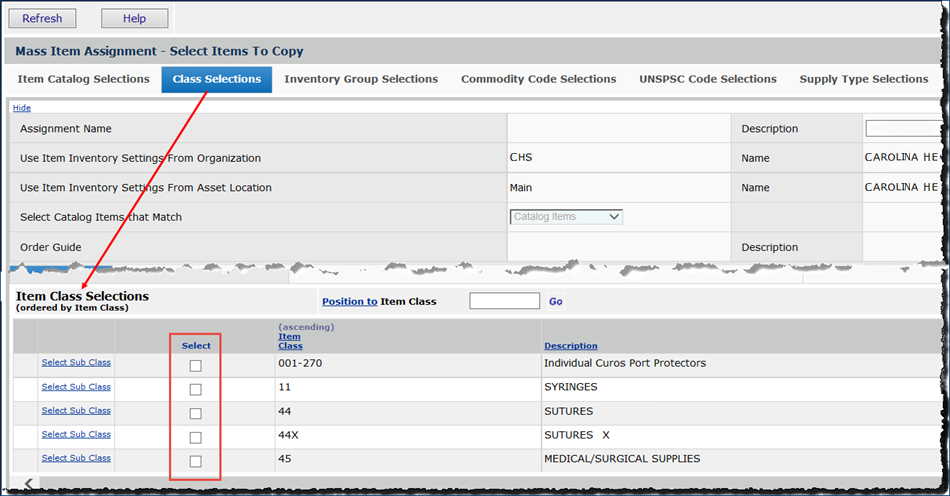Open the Item Catalog Selections tab

pos(84,79)
